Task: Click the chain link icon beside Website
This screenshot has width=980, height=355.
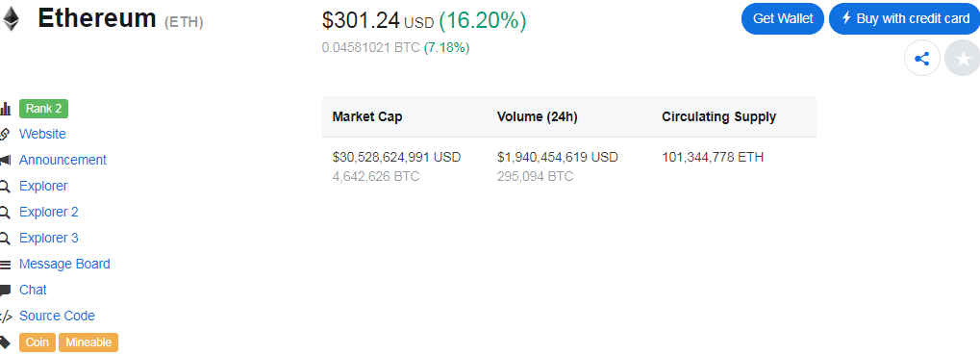Action: click(5, 134)
